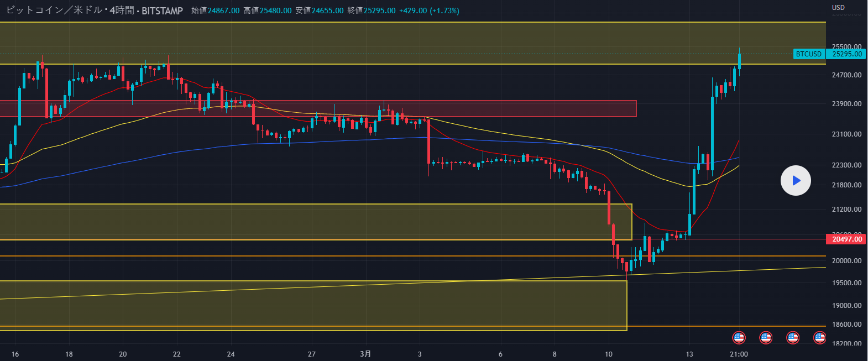The height and width of the screenshot is (361, 868).
Task: Click the 4時間 interval text in chart title
Action: click(122, 11)
